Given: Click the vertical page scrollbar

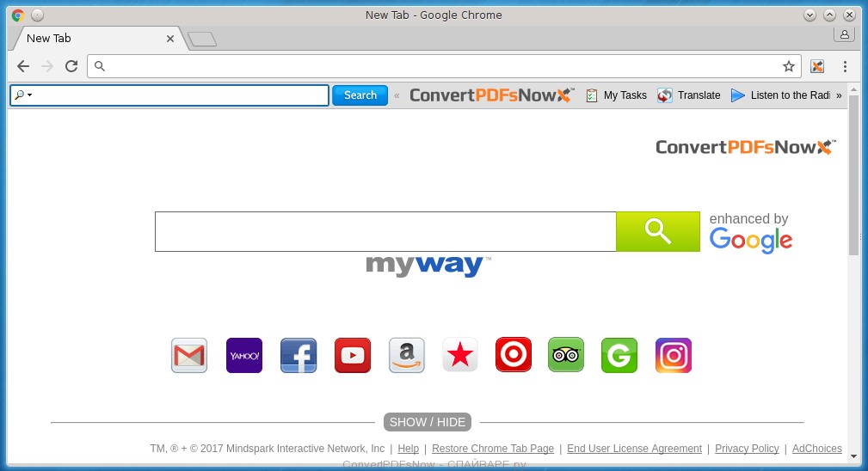Looking at the screenshot, I should pyautogui.click(x=853, y=172).
